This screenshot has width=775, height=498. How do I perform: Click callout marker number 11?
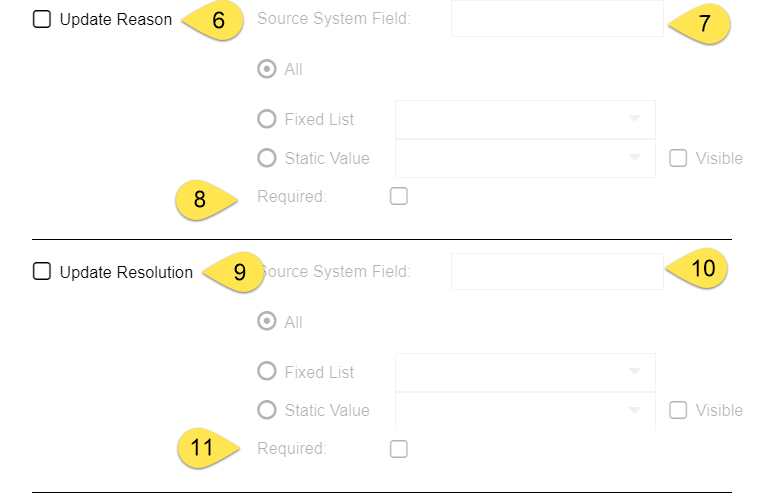pyautogui.click(x=202, y=448)
